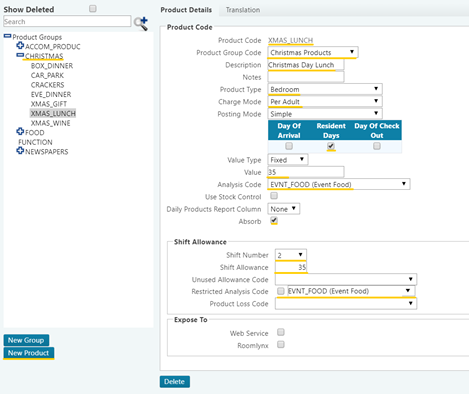
Task: Enable the Web Service checkbox
Action: coord(281,332)
